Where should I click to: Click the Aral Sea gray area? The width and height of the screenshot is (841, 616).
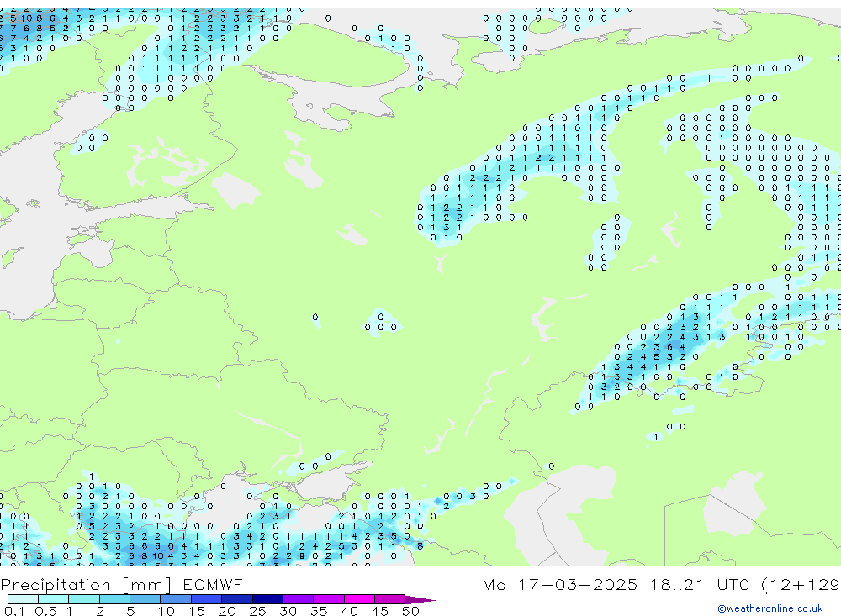click(x=735, y=504)
